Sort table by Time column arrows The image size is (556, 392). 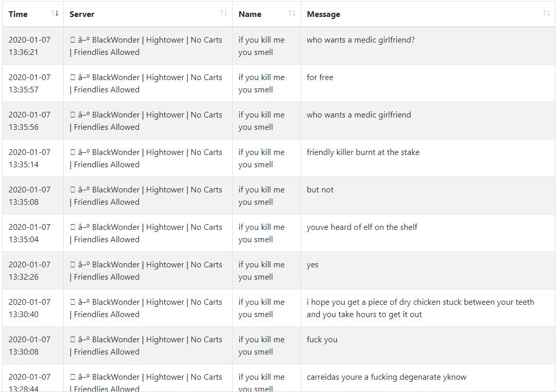tap(55, 13)
